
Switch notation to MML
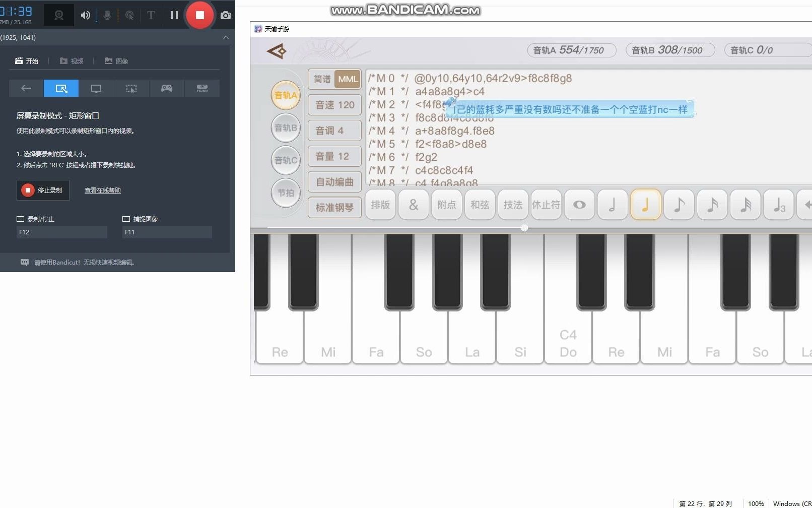click(x=348, y=79)
